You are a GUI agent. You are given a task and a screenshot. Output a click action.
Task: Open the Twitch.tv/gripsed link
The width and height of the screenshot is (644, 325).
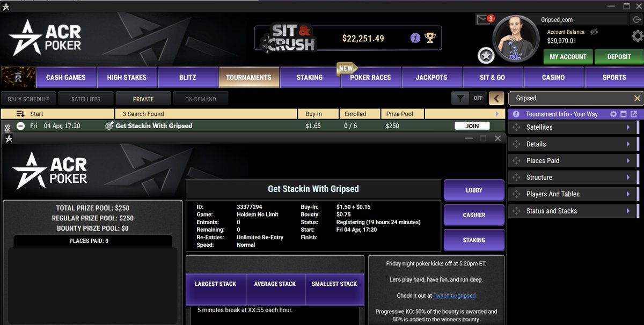454,296
